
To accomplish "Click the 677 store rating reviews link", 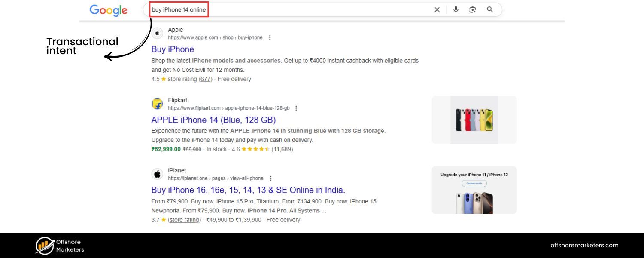I will (x=206, y=79).
